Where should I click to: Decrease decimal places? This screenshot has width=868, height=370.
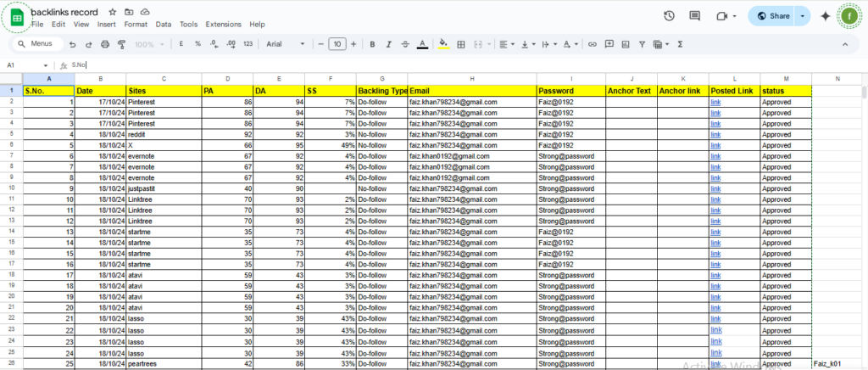coord(214,44)
